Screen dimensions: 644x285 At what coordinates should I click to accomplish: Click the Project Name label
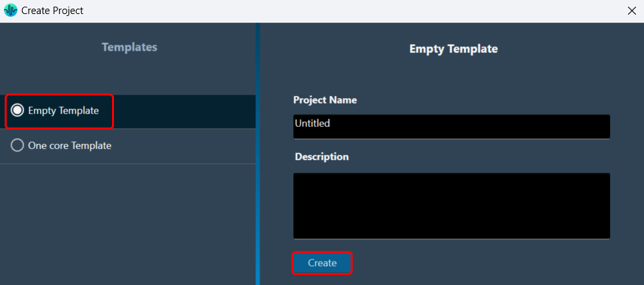(325, 100)
